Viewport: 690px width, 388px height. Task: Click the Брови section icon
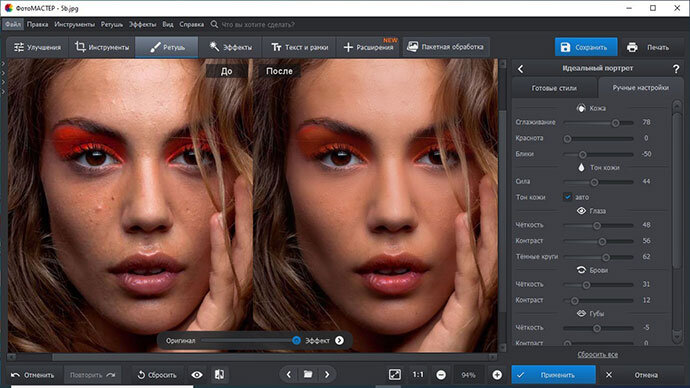tap(581, 270)
